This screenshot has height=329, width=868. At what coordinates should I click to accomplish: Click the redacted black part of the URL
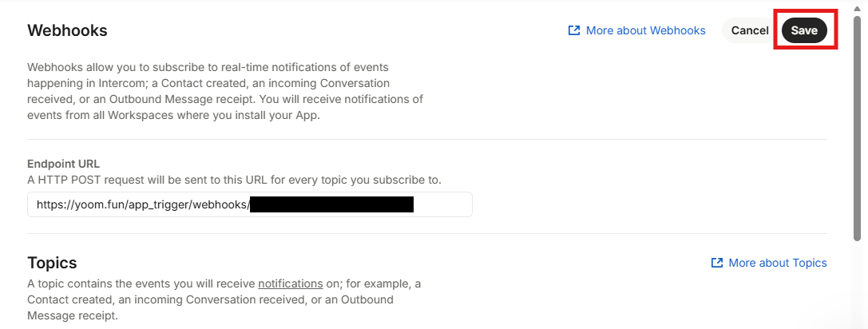tap(331, 204)
